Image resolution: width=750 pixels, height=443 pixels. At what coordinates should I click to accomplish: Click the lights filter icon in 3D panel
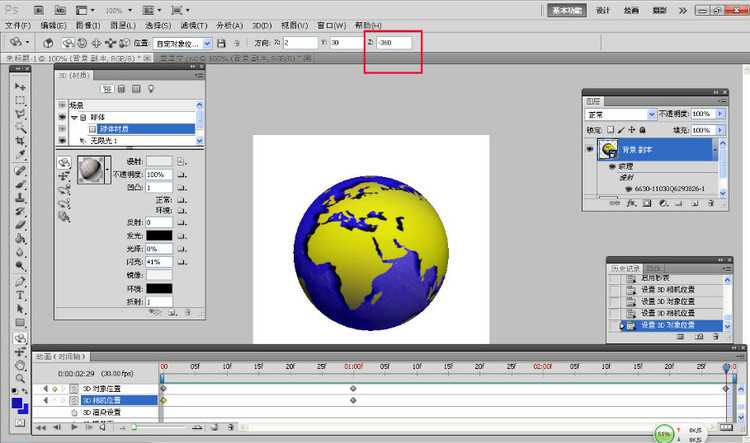pos(151,88)
